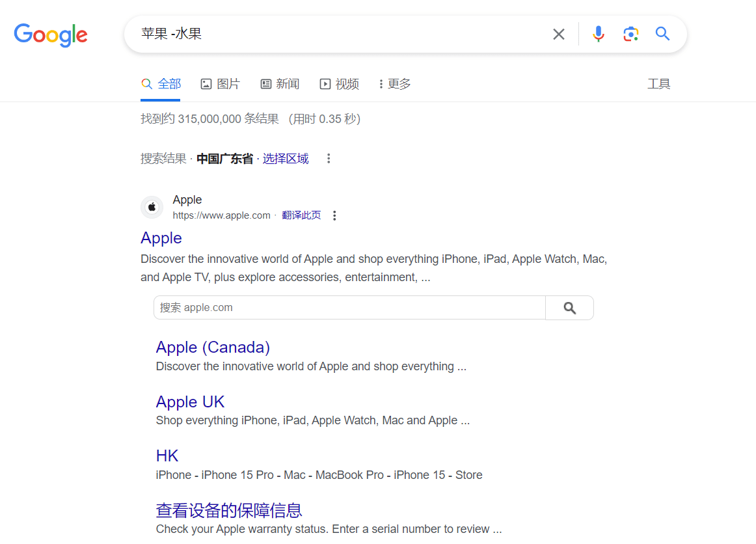The width and height of the screenshot is (756, 544).
Task: Open the 查看设备的保障信息 link
Action: [x=228, y=510]
